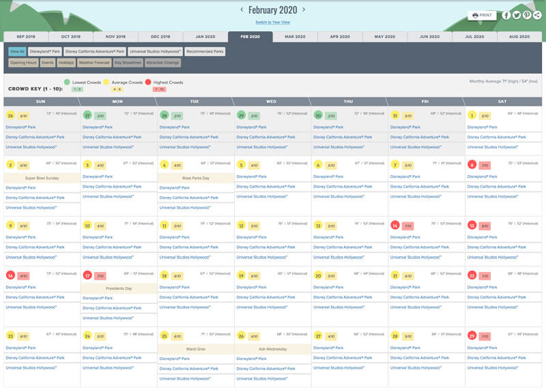The image size is (546, 392).
Task: Click the green Lowest Crowds key dot
Action: 67,82
